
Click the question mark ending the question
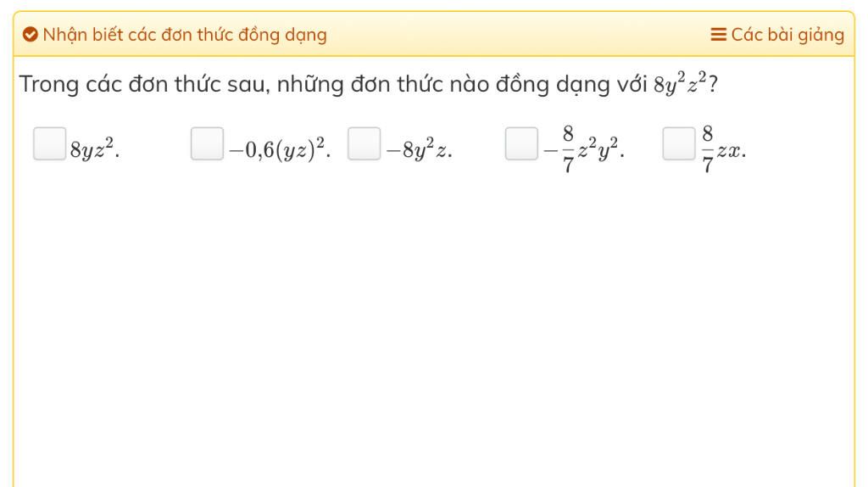(x=713, y=85)
